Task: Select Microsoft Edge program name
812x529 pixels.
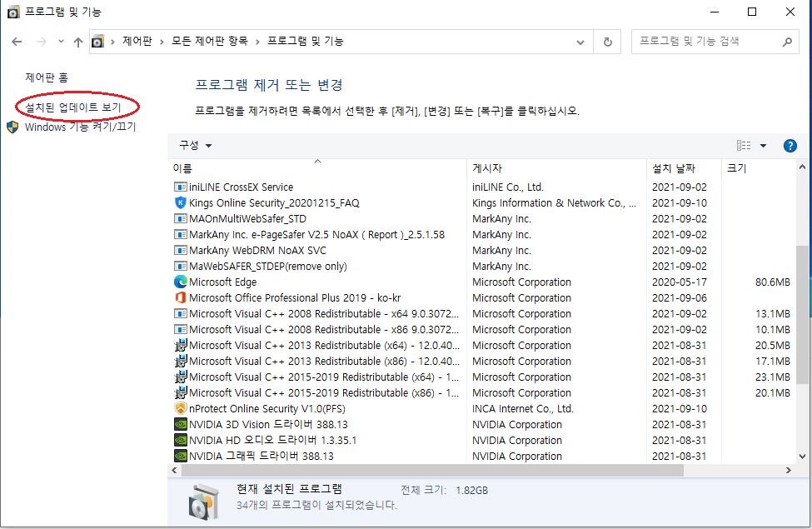Action: click(222, 282)
